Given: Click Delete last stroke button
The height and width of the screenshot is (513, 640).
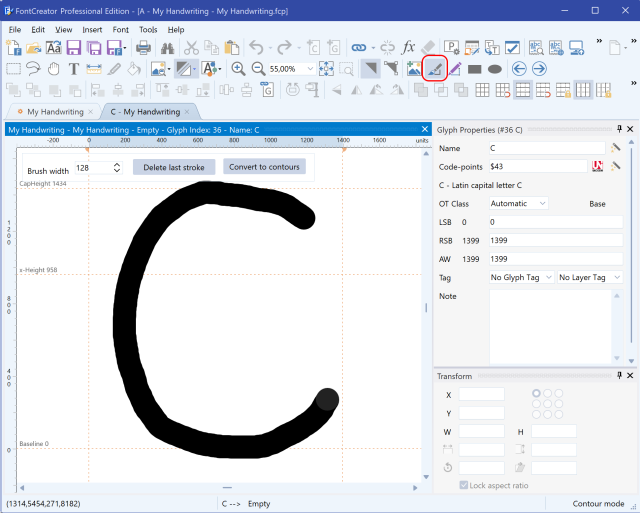Looking at the screenshot, I should tap(174, 167).
